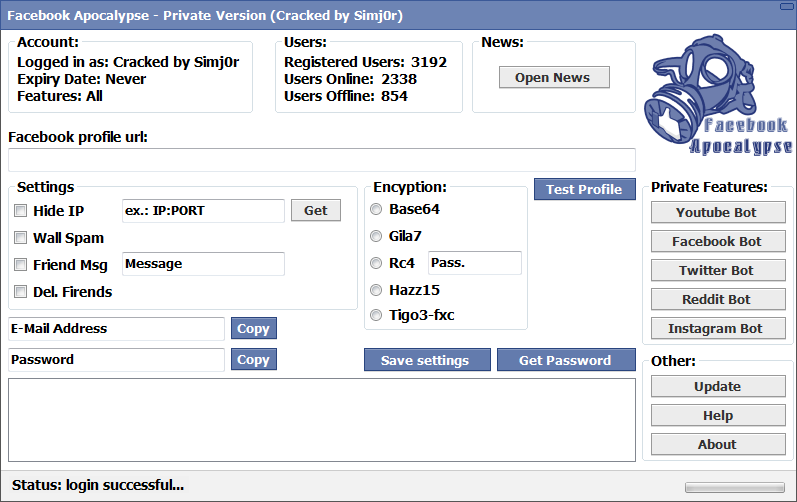This screenshot has height=502, width=797.
Task: Choose the Rc4 radio button
Action: [376, 263]
